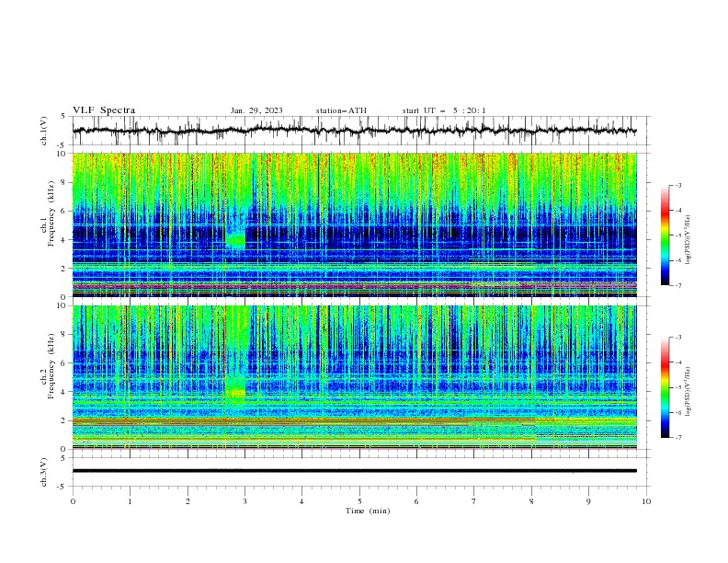Click the ch.1 'Frequency (kHz)' axis label
The image size is (728, 563).
pyautogui.click(x=51, y=212)
